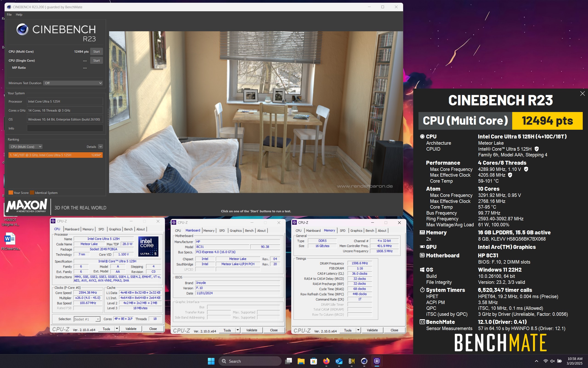The width and height of the screenshot is (588, 368).
Task: Open the Help menu in Cinebench
Action: (19, 14)
